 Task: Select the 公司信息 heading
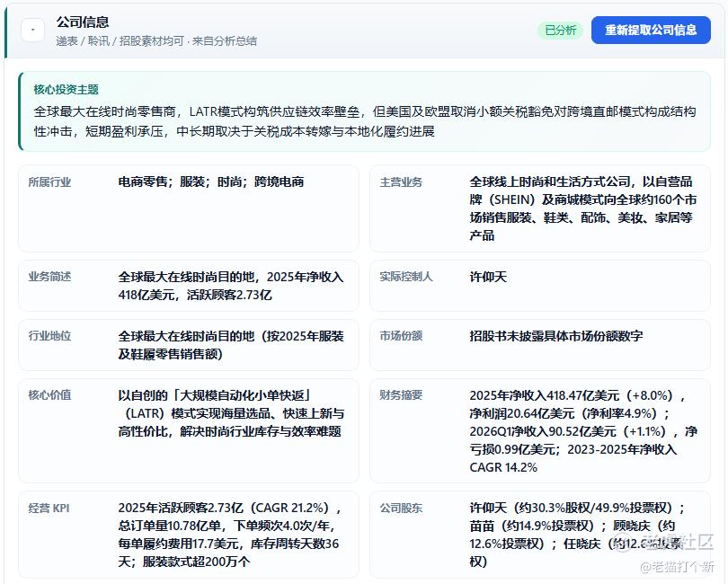83,22
